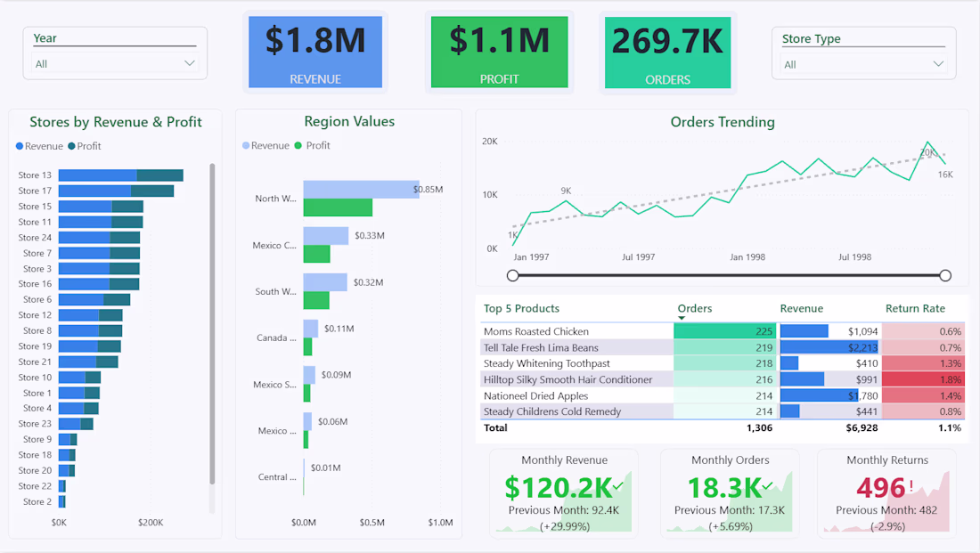Open the Store Type slicer dropdown
The height and width of the screenshot is (553, 980).
coord(864,64)
